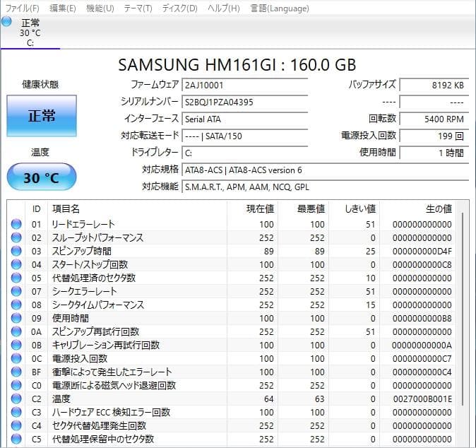The image size is (476, 448).
Task: Select the リードエラーレート attribute name
Action: 83,224
